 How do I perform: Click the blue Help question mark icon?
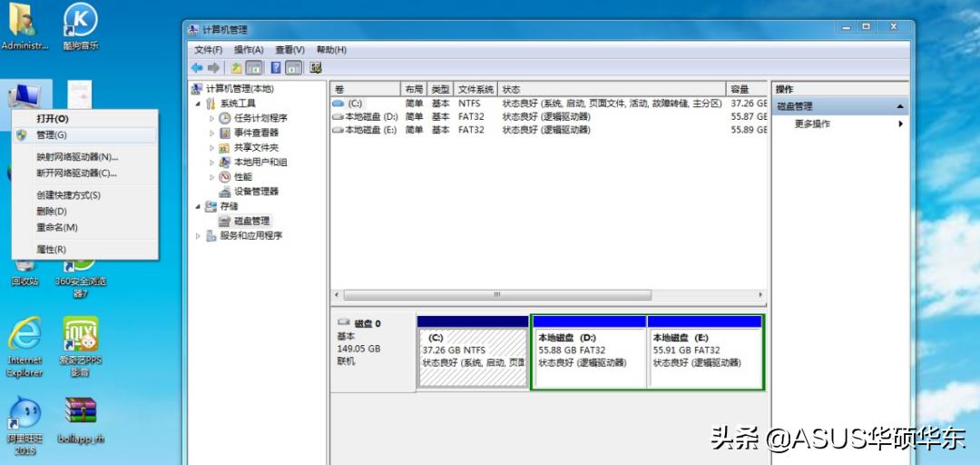point(276,67)
